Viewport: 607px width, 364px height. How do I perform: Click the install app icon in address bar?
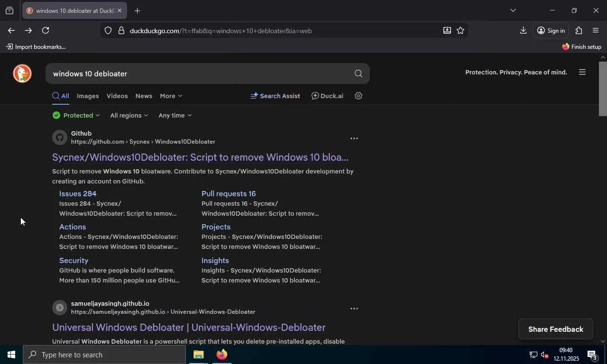click(x=447, y=30)
